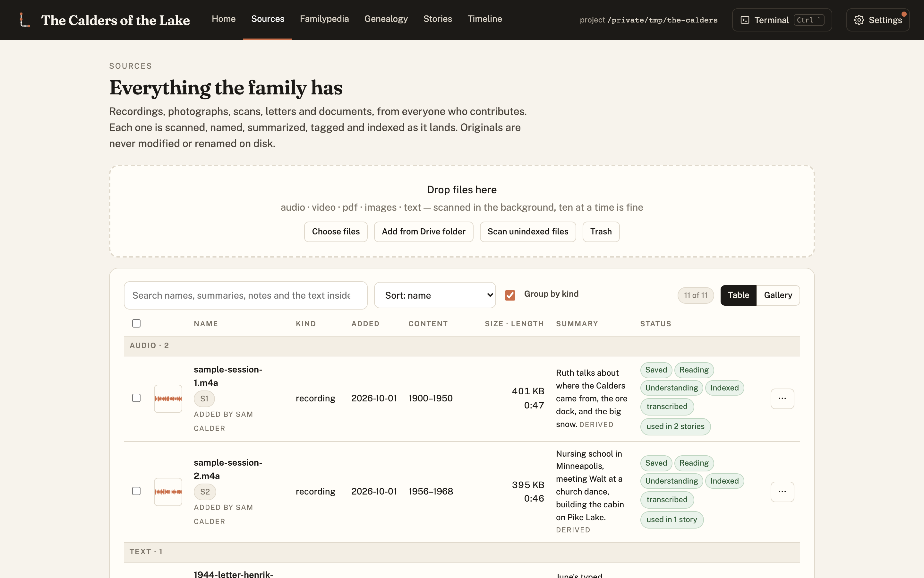Open the Timeline tab

(484, 19)
